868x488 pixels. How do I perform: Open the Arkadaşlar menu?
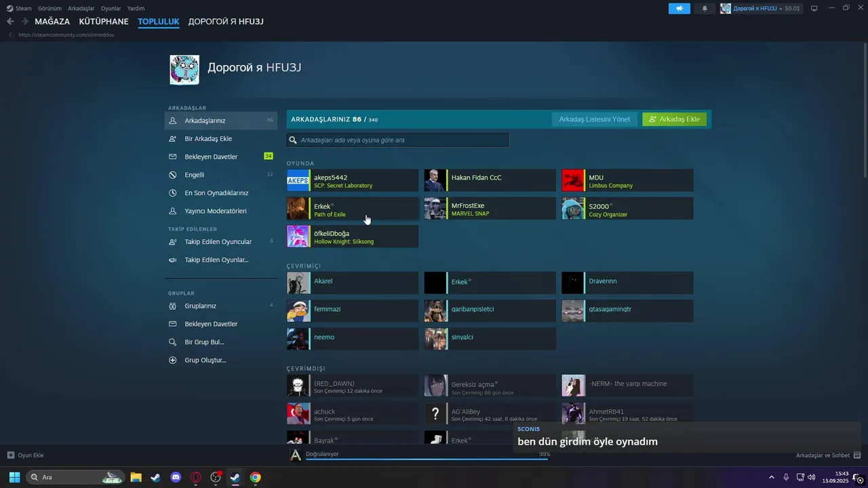pyautogui.click(x=81, y=8)
